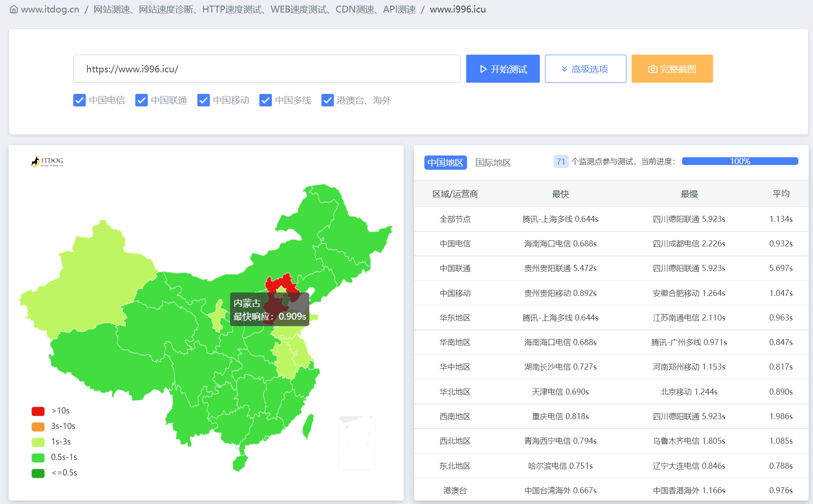The height and width of the screenshot is (504, 813).
Task: Click the home icon in breadcrumb
Action: (14, 9)
